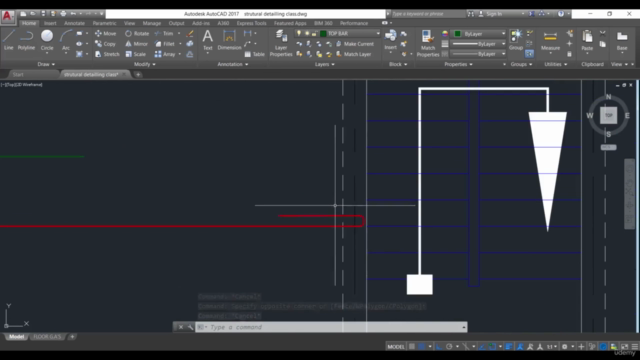This screenshot has height=360, width=640.
Task: Expand the Modify panel
Action: (x=144, y=64)
